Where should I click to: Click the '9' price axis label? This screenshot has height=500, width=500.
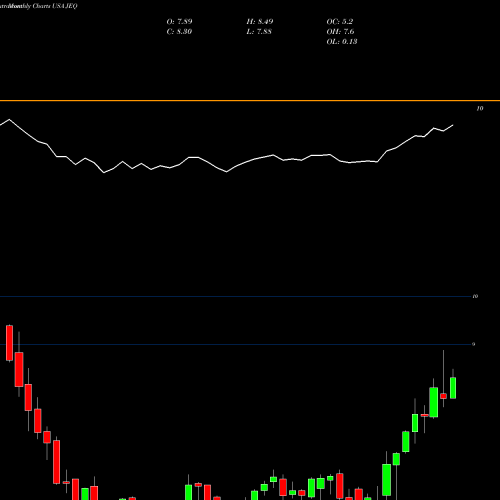click(x=473, y=344)
